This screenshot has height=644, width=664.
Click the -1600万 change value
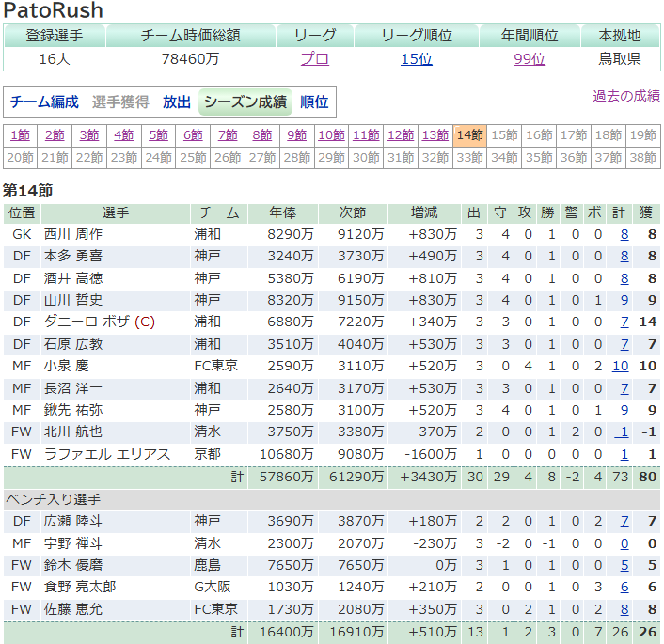[431, 454]
